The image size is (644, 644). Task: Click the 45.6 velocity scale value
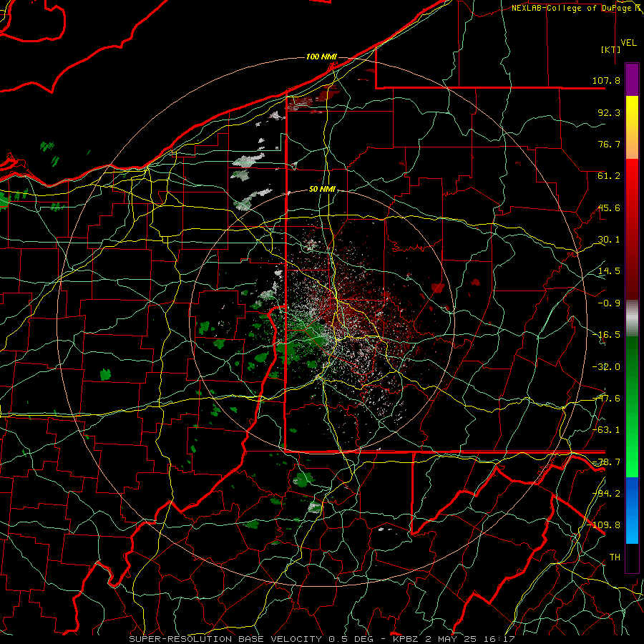[609, 208]
